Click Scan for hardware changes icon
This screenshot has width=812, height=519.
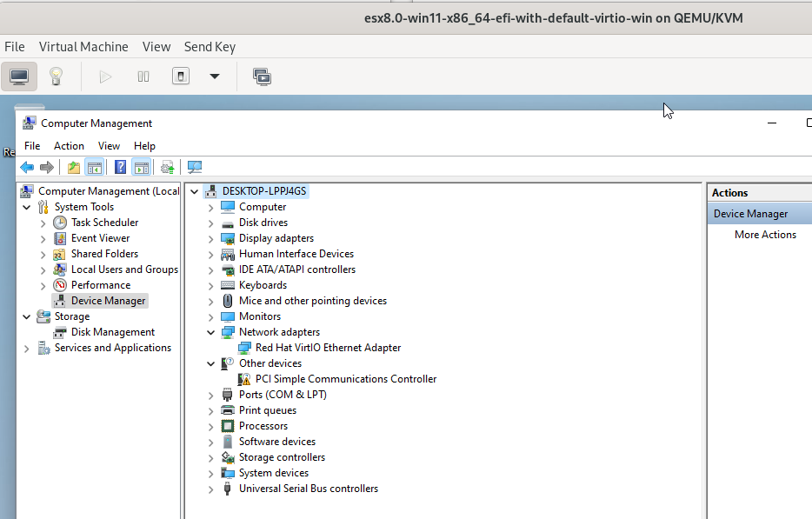point(195,167)
